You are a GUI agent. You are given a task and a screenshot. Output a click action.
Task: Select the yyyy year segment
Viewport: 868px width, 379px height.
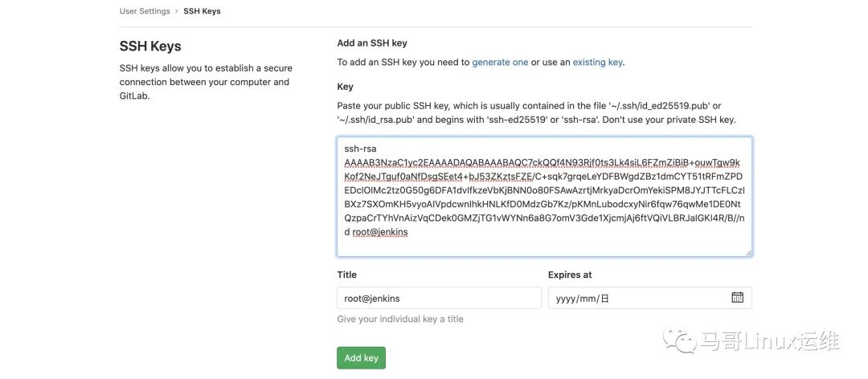(x=566, y=298)
